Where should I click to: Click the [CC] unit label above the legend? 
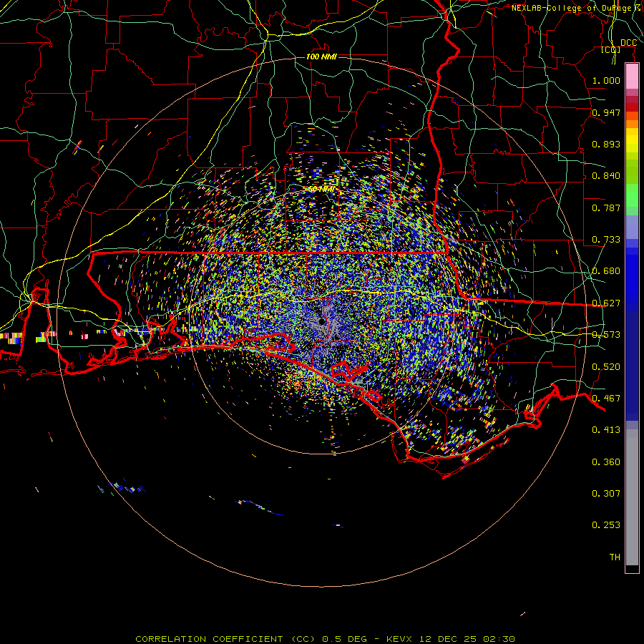611,50
